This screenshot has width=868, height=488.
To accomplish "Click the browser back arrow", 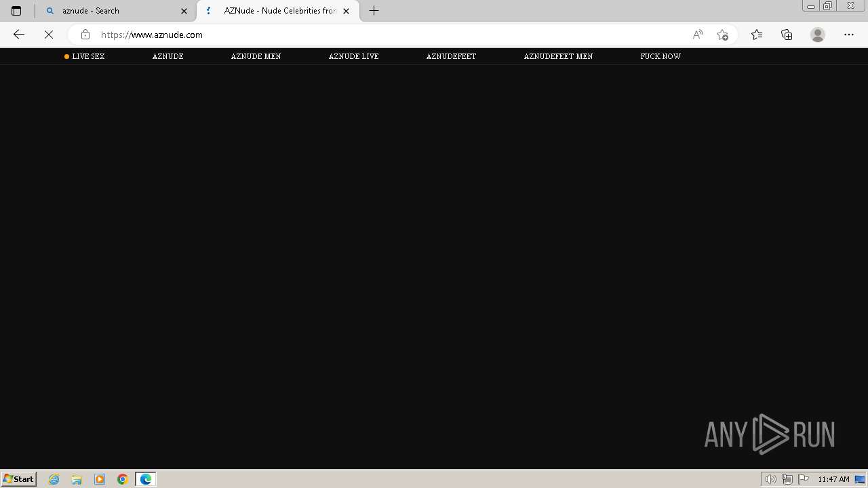I will pos(19,35).
